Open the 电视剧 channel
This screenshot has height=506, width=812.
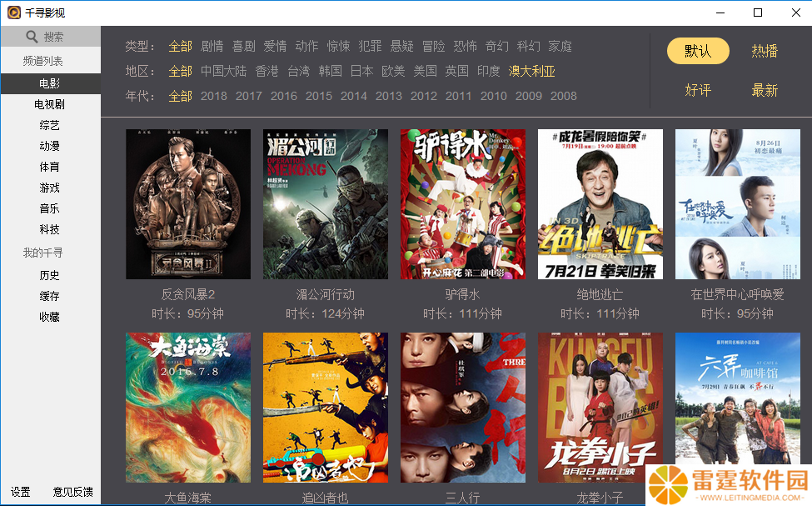point(50,104)
